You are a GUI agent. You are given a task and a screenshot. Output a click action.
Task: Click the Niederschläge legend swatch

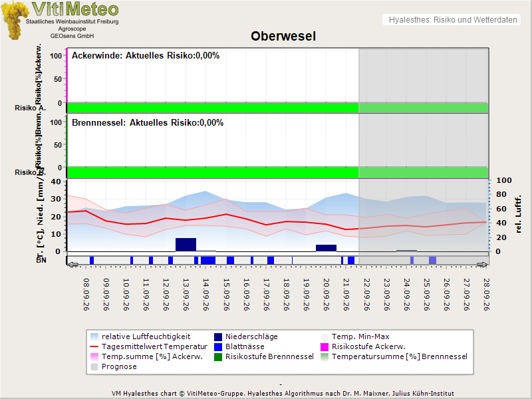pyautogui.click(x=218, y=336)
